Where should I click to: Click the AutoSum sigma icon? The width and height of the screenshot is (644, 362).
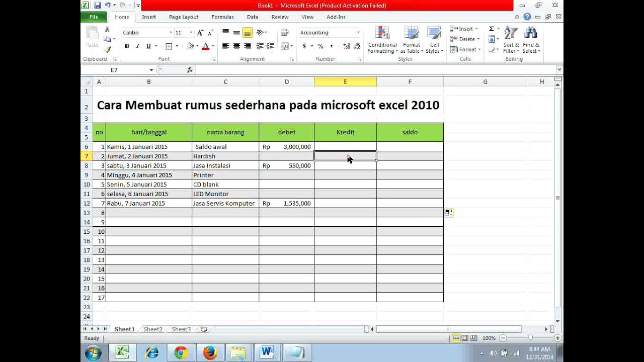[x=492, y=29]
